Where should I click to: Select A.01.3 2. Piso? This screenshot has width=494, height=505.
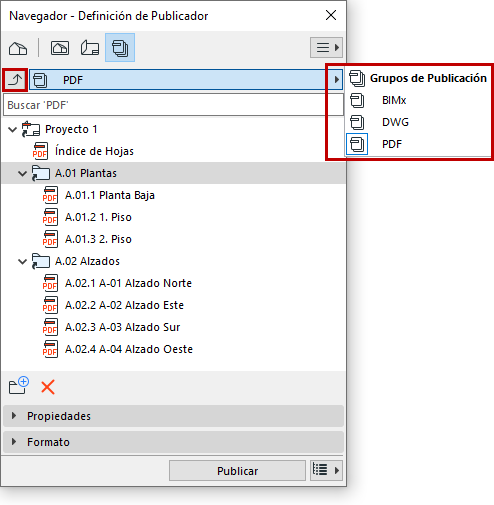[98, 239]
